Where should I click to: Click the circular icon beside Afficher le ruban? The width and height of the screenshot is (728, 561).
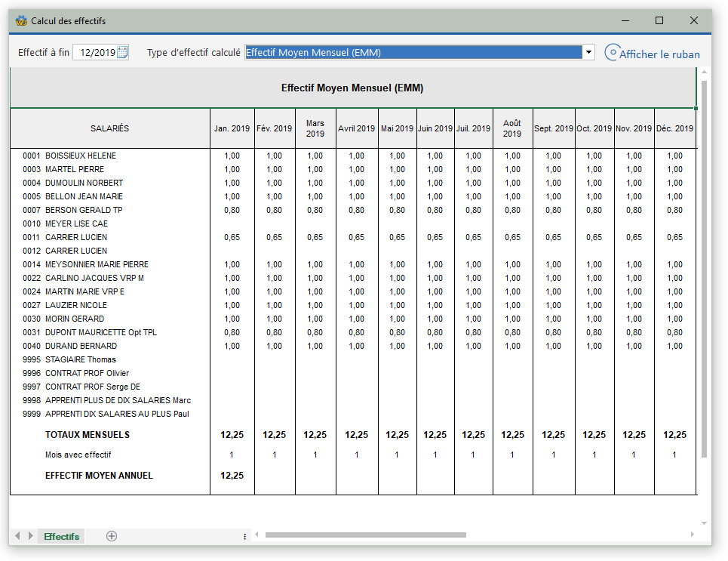611,53
